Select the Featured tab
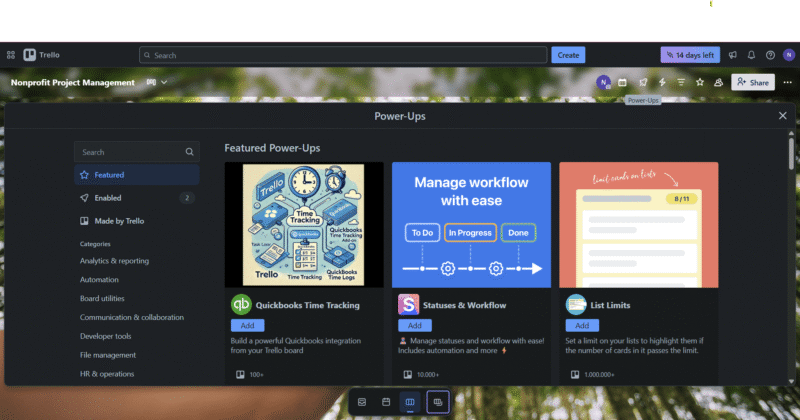This screenshot has width=800, height=420. click(137, 175)
